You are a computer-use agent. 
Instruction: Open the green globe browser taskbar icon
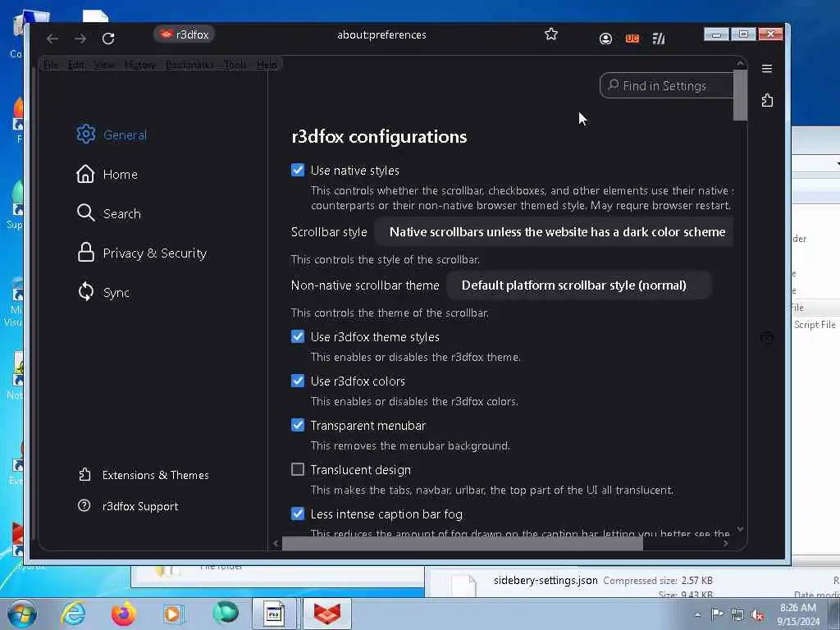225,614
